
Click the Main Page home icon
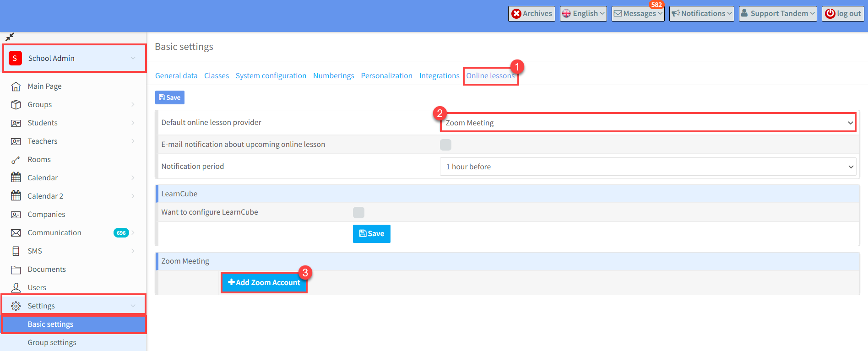pos(16,86)
